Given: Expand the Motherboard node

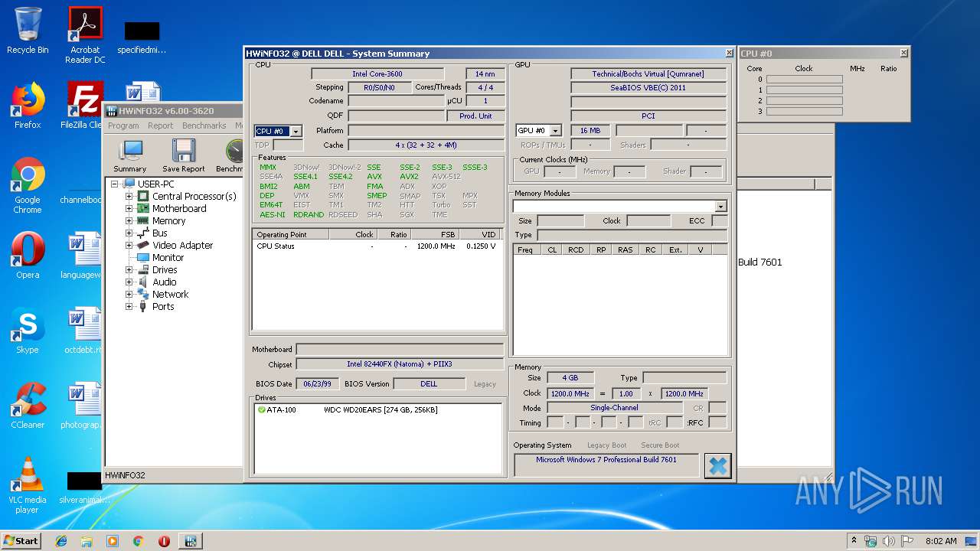Looking at the screenshot, I should [129, 208].
